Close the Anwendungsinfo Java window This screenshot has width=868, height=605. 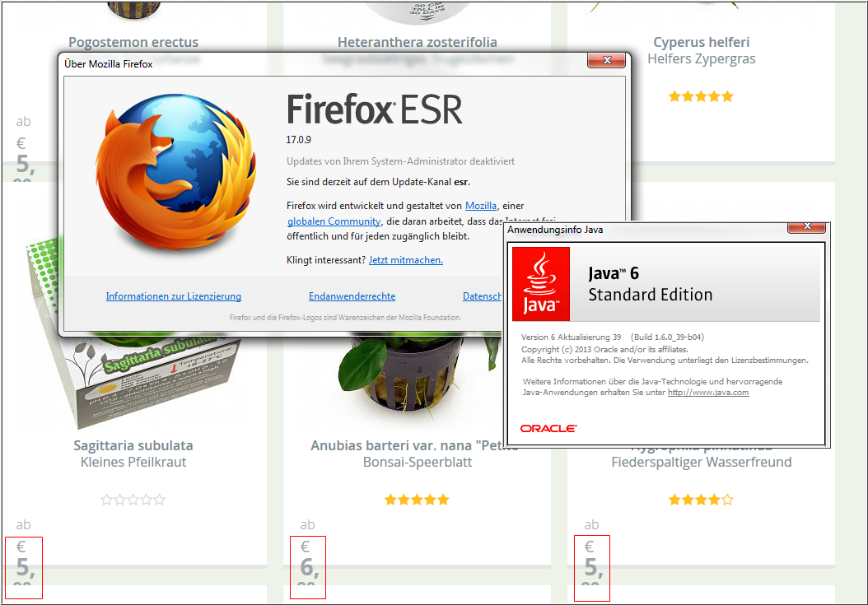click(x=806, y=226)
